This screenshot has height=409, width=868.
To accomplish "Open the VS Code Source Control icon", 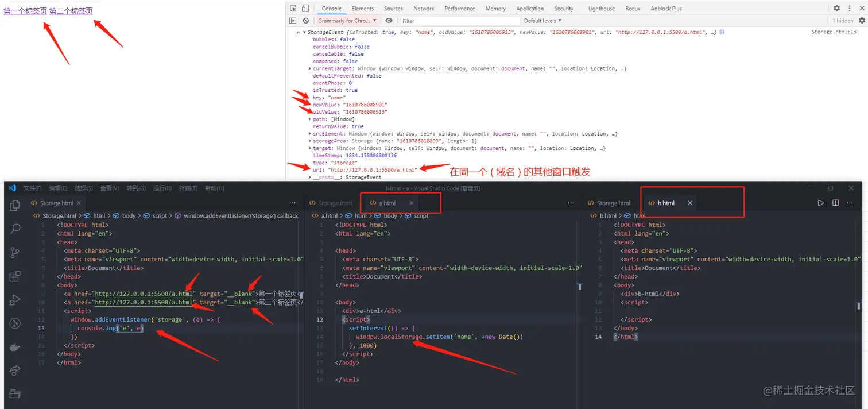I will 15,253.
